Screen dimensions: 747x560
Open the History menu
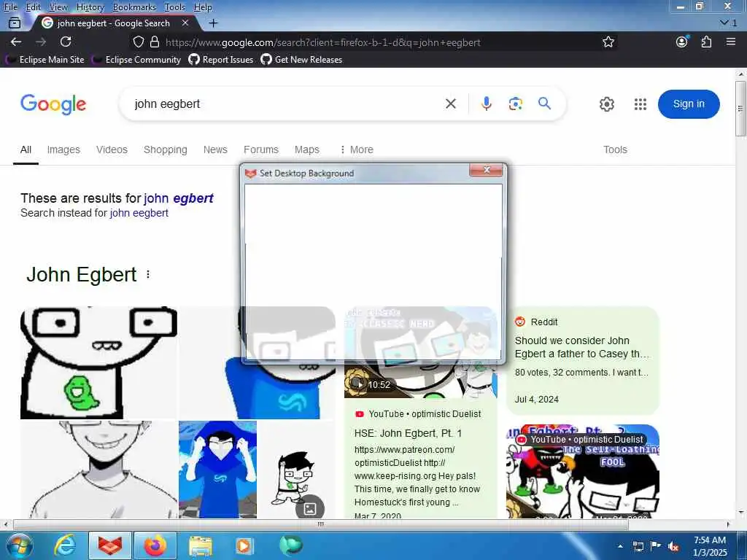pos(90,7)
